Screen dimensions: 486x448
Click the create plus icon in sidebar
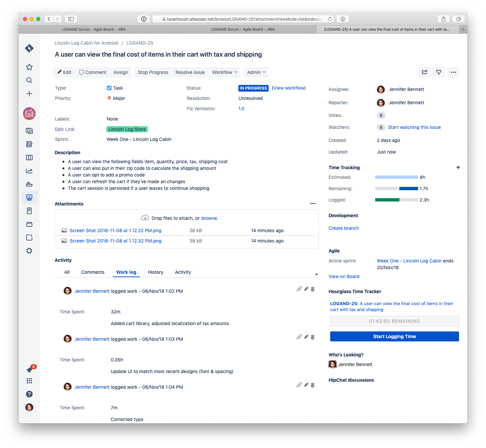coord(29,94)
